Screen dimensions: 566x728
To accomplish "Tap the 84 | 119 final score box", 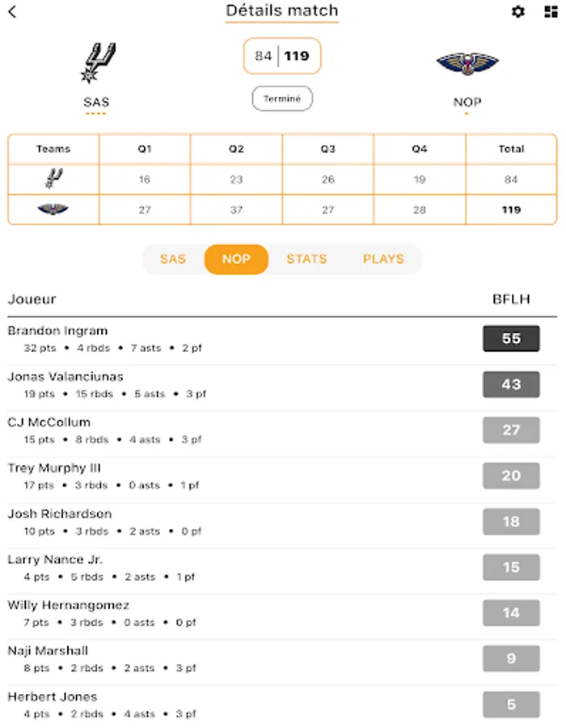I will (282, 57).
